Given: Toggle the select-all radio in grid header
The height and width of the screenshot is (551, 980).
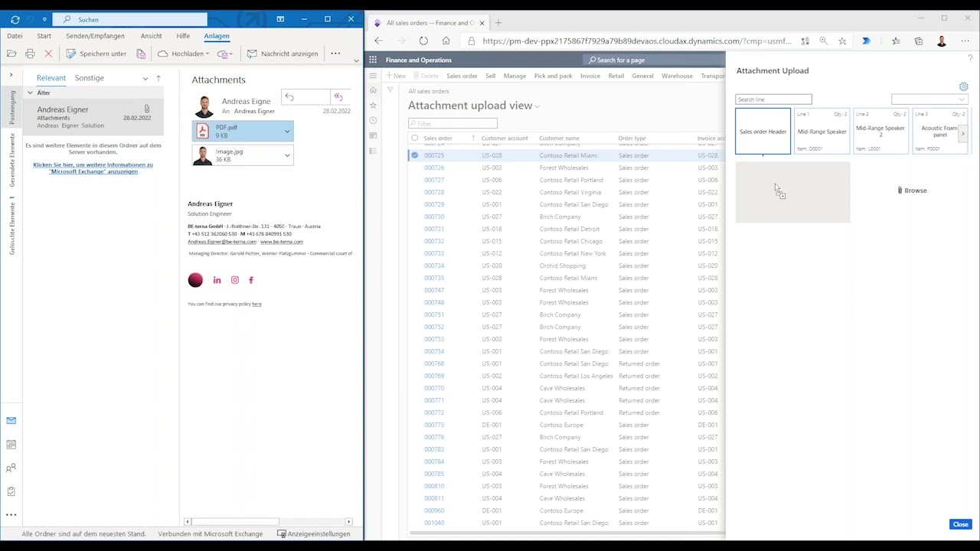Looking at the screenshot, I should pyautogui.click(x=415, y=139).
